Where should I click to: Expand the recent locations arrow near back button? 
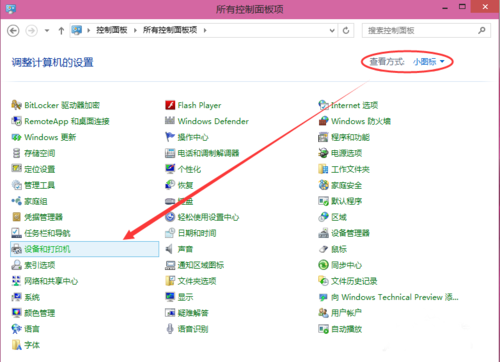click(47, 31)
